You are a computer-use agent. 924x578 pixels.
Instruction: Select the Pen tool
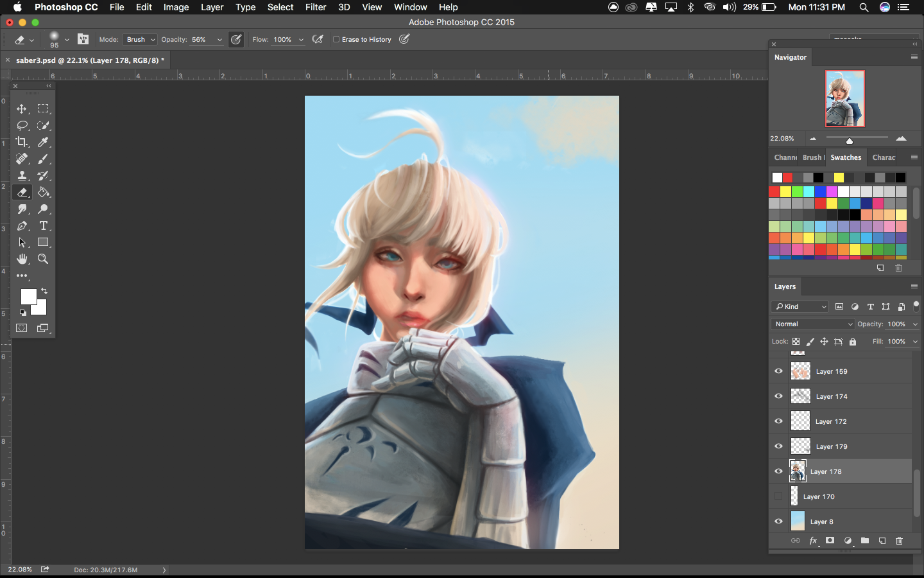tap(22, 225)
